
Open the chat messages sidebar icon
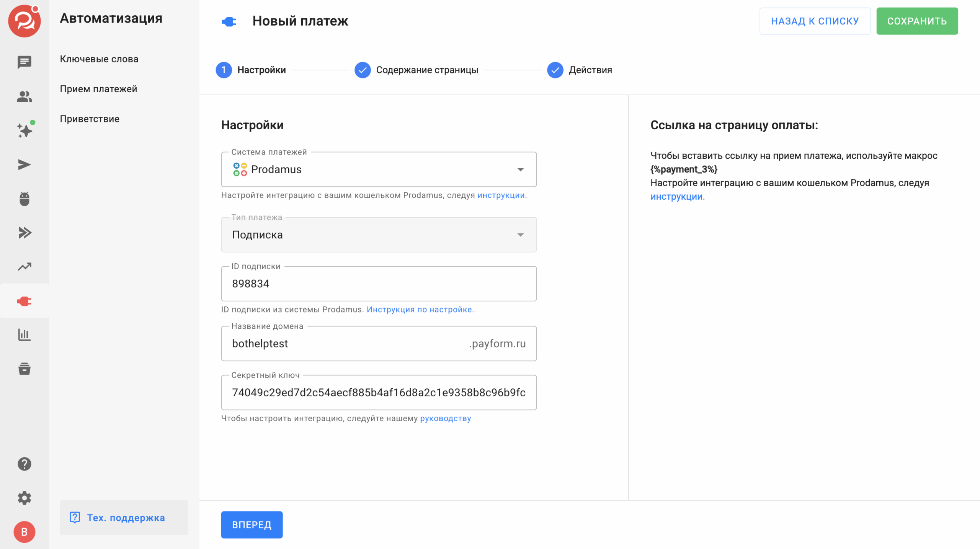click(24, 62)
